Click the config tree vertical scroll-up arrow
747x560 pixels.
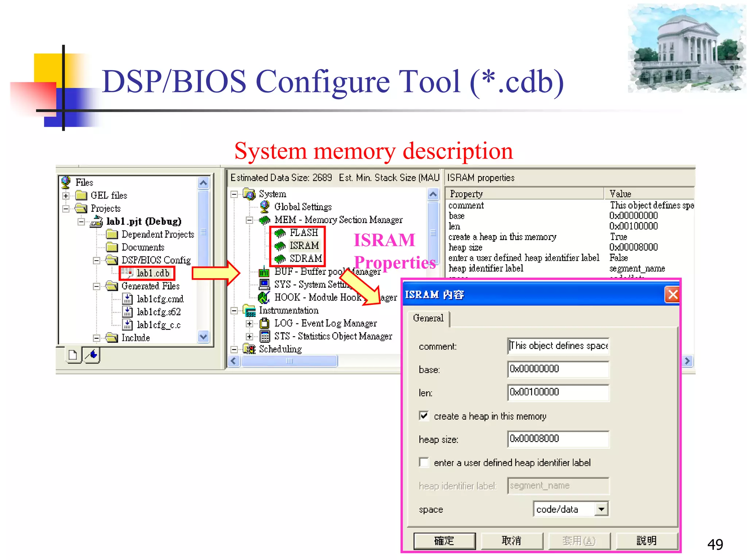tap(433, 194)
